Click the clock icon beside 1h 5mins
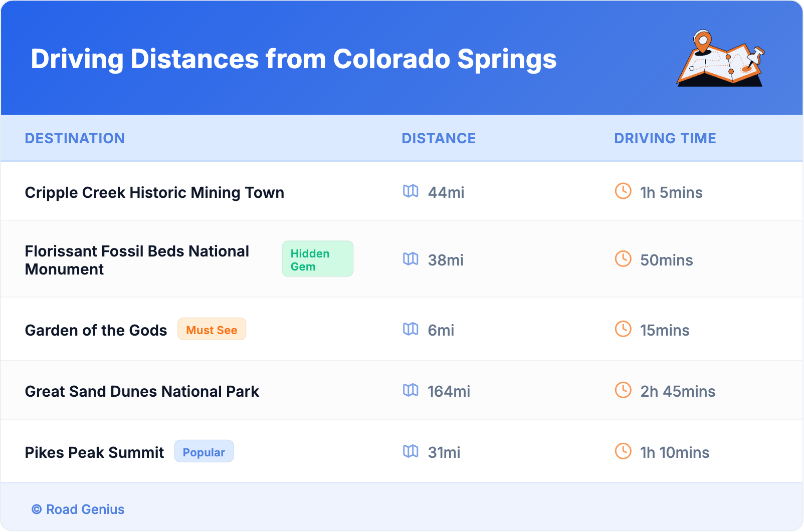This screenshot has width=804, height=532. (623, 191)
